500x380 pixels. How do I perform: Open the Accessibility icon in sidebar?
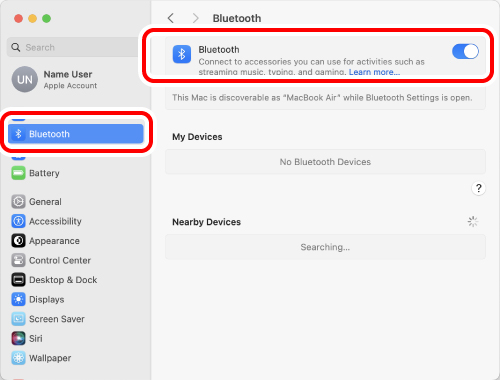pos(18,221)
